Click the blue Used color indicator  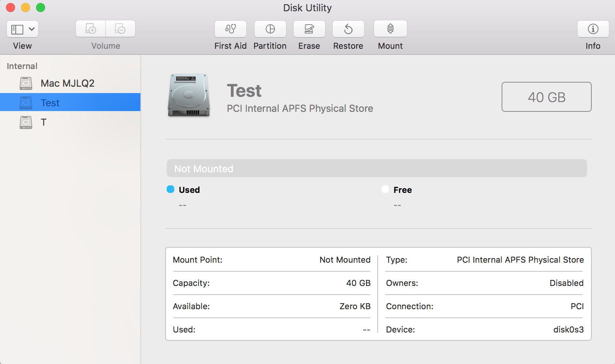click(170, 190)
